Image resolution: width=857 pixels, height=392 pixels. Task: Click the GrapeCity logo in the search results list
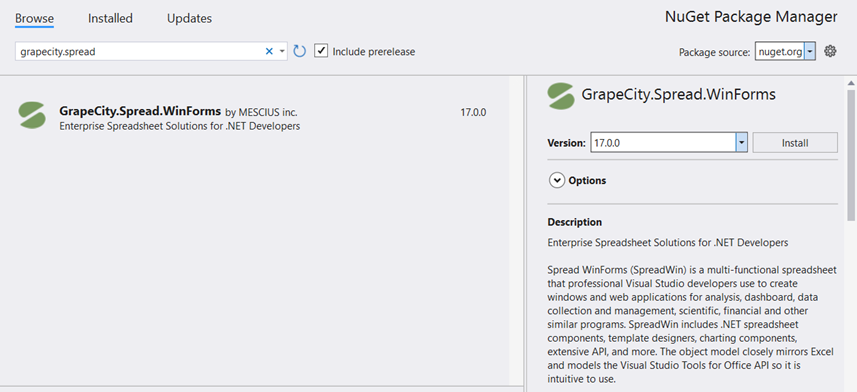point(32,115)
